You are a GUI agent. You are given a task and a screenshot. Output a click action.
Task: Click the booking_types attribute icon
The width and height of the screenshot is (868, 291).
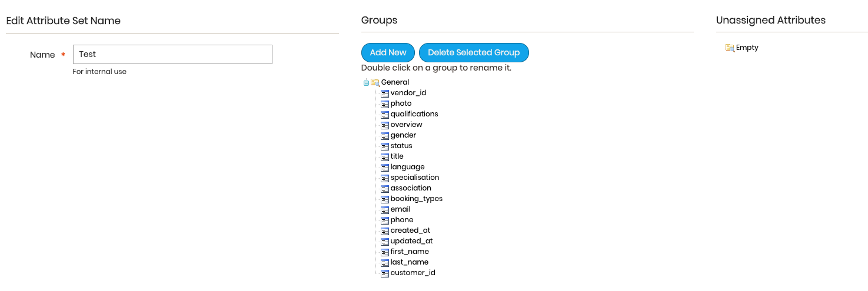(385, 199)
